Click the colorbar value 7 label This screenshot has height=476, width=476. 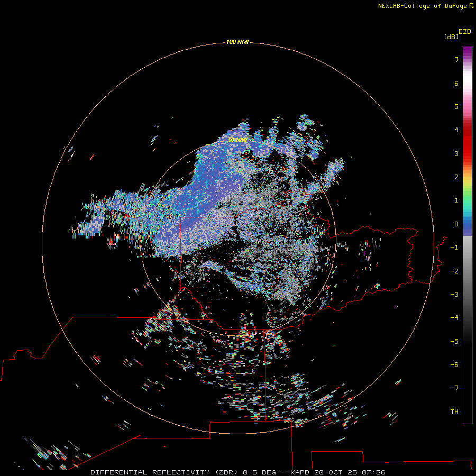coord(456,60)
